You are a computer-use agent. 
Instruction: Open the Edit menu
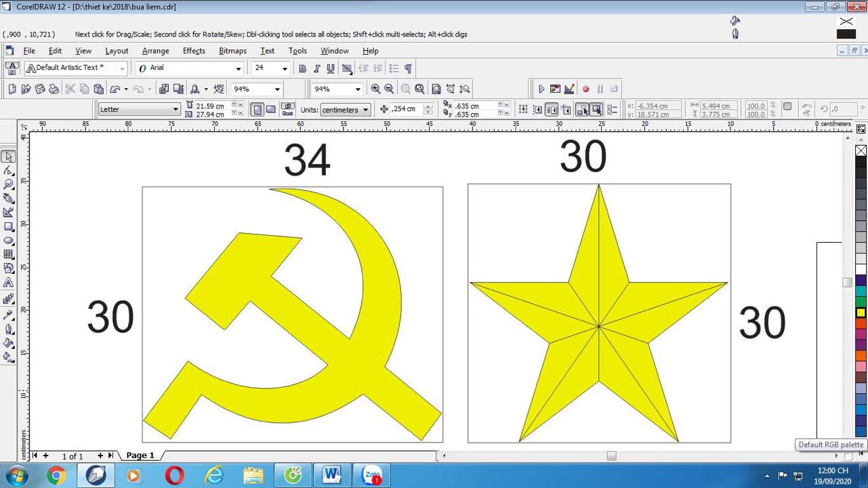[55, 51]
